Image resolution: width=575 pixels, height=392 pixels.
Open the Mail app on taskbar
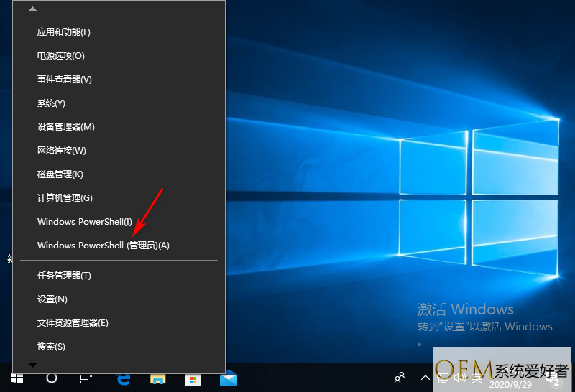228,378
